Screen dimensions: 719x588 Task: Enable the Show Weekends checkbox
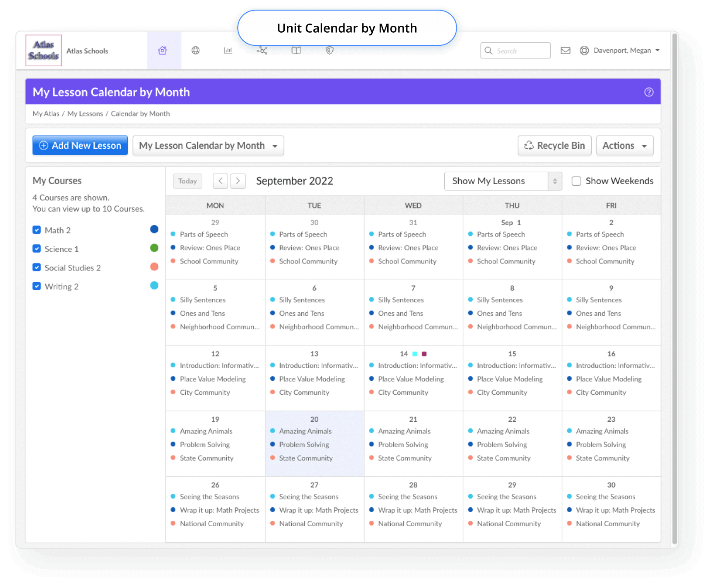pos(576,181)
